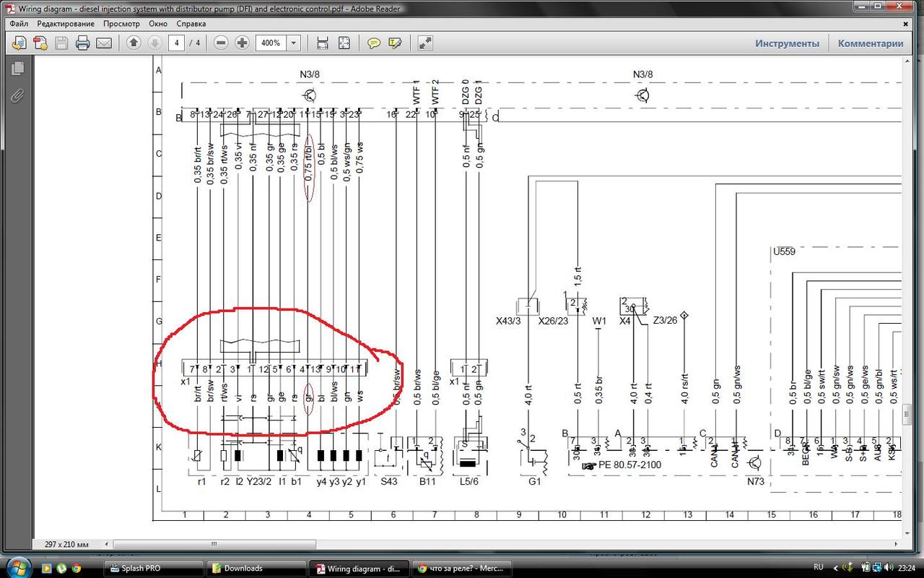924x578 pixels.
Task: Open the page thumbnails panel
Action: tap(18, 68)
